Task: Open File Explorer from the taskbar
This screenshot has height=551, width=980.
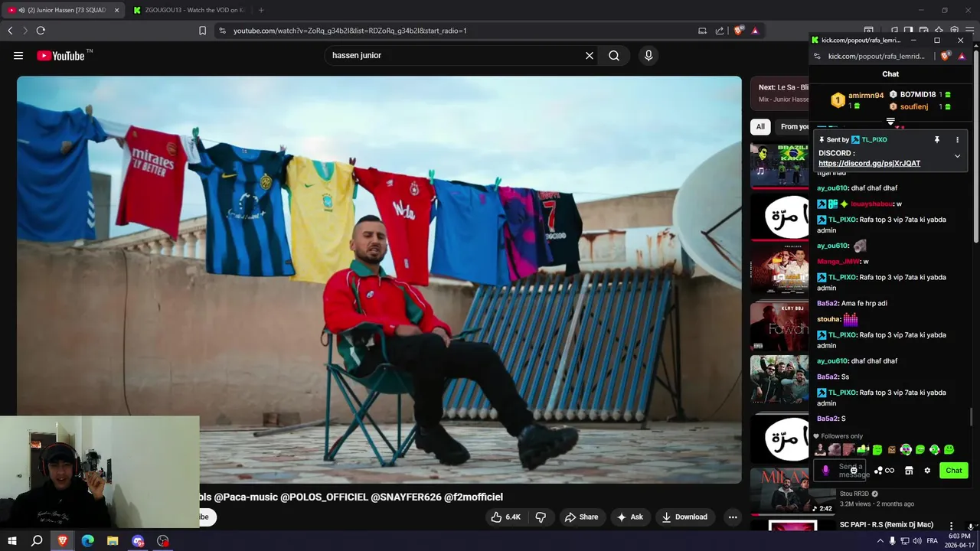Action: (x=113, y=541)
